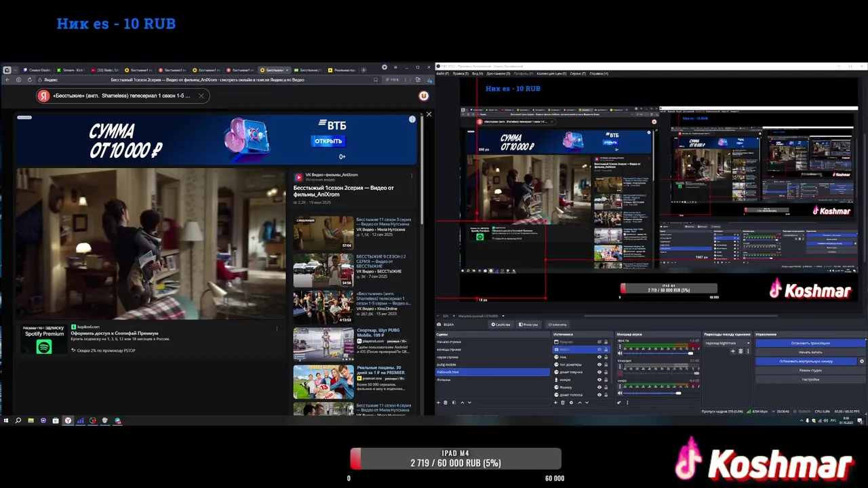Open user avatar in Yandex search
Image resolution: width=868 pixels, height=488 pixels.
pos(424,96)
